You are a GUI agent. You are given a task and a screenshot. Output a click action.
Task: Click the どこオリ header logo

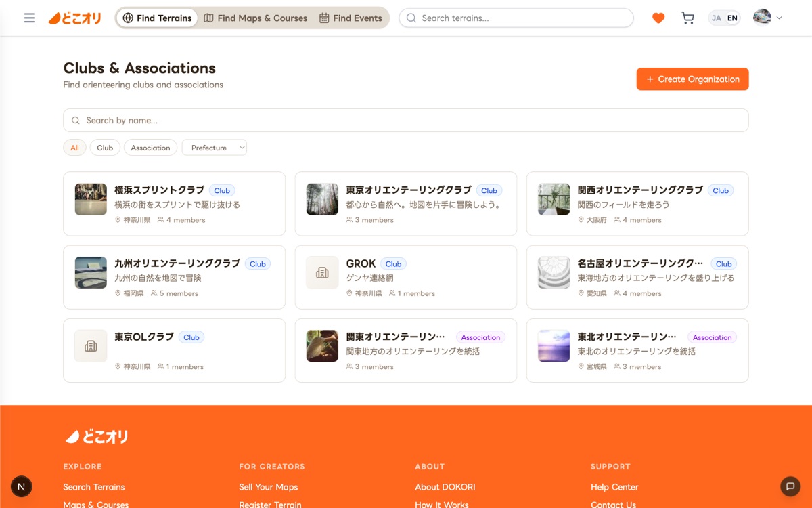pos(74,18)
